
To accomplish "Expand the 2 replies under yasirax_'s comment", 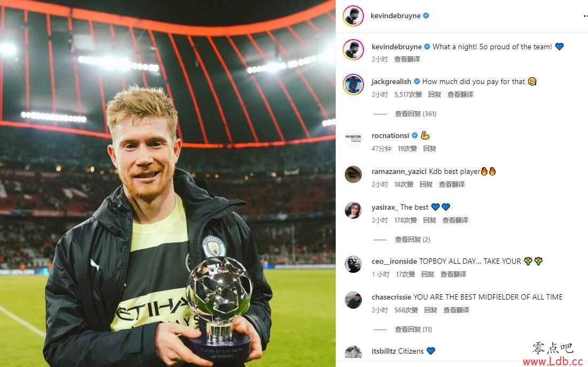I will coord(413,240).
